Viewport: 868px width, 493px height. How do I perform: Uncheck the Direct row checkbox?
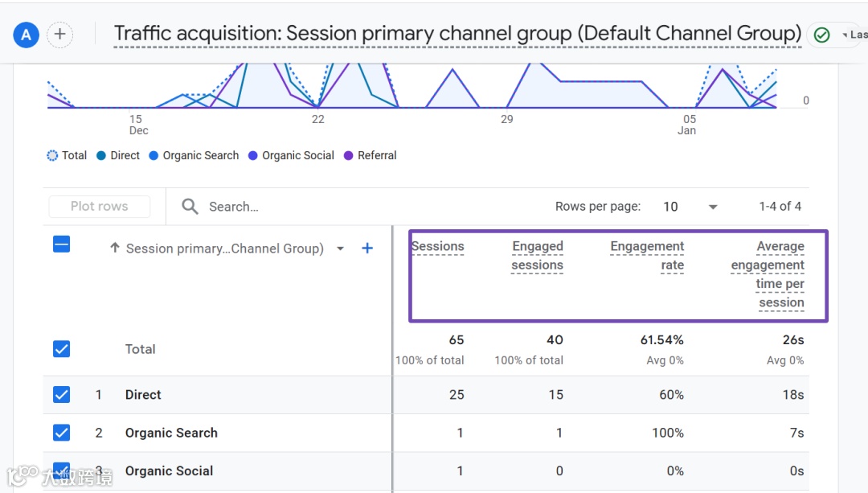61,395
